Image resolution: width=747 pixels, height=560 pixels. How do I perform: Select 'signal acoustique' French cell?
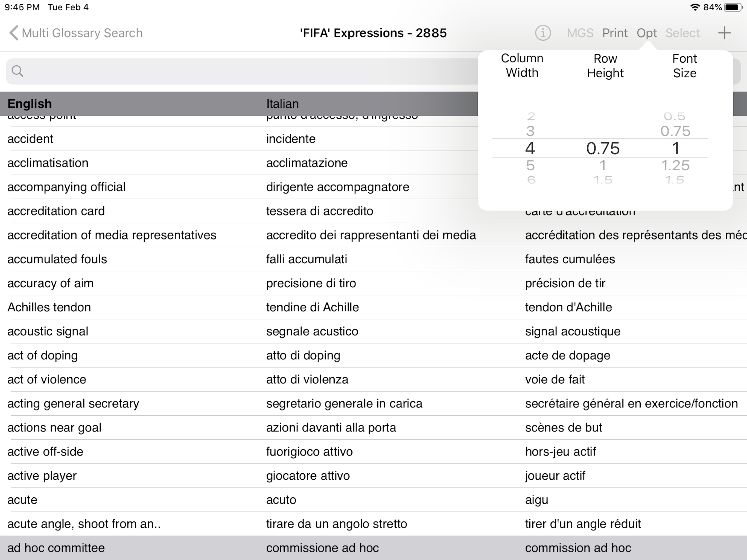[573, 331]
